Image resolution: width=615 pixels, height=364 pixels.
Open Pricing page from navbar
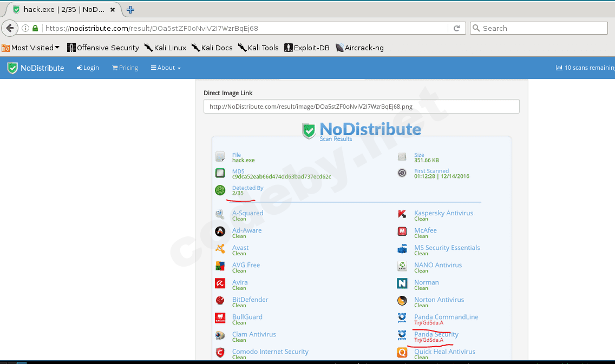coord(125,68)
